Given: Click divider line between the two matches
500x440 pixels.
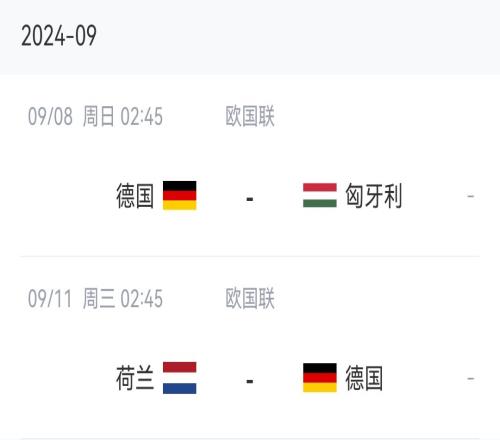Looking at the screenshot, I should [x=250, y=257].
